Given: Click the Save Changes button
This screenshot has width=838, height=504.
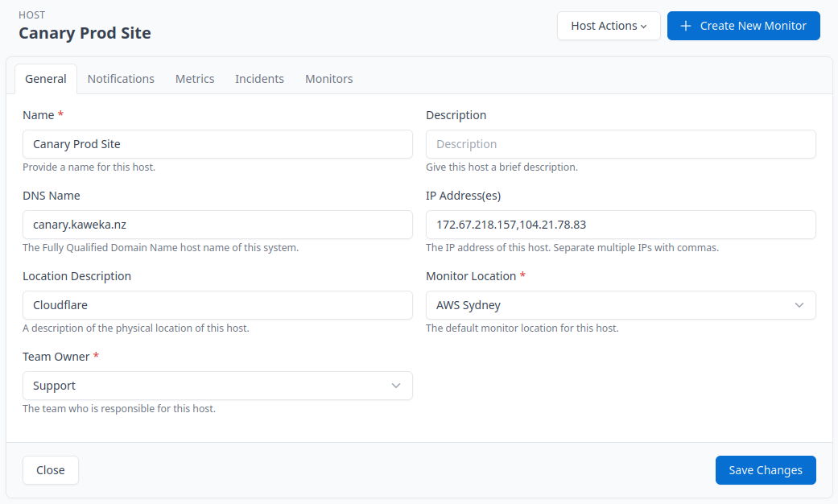Looking at the screenshot, I should click(x=765, y=470).
